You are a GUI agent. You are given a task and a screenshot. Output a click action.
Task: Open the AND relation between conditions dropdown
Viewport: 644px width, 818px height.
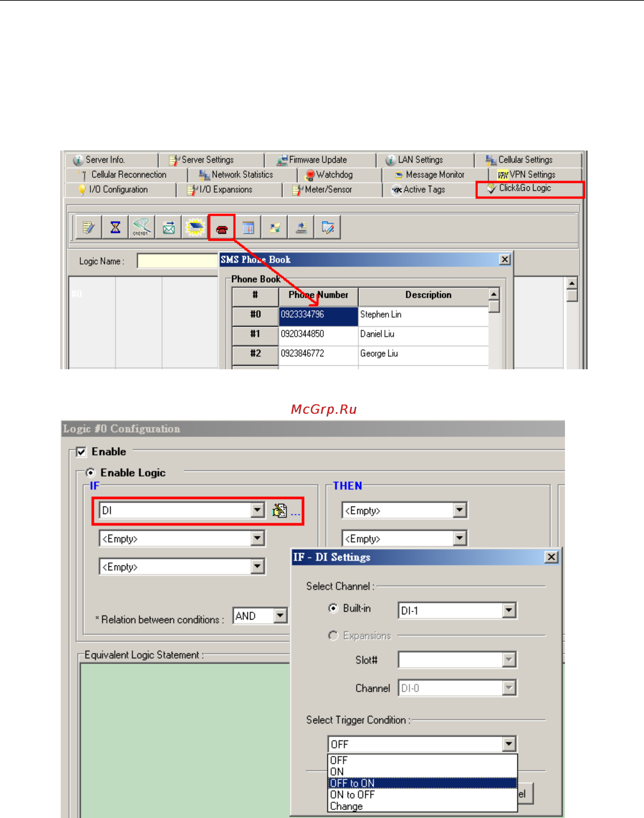[x=280, y=616]
